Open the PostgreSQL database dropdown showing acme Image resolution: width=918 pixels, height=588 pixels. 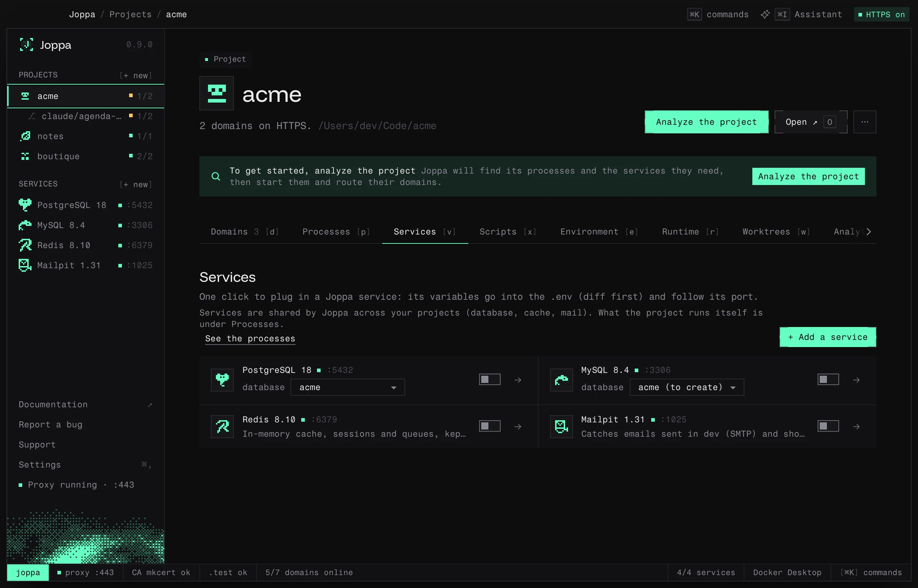tap(347, 387)
